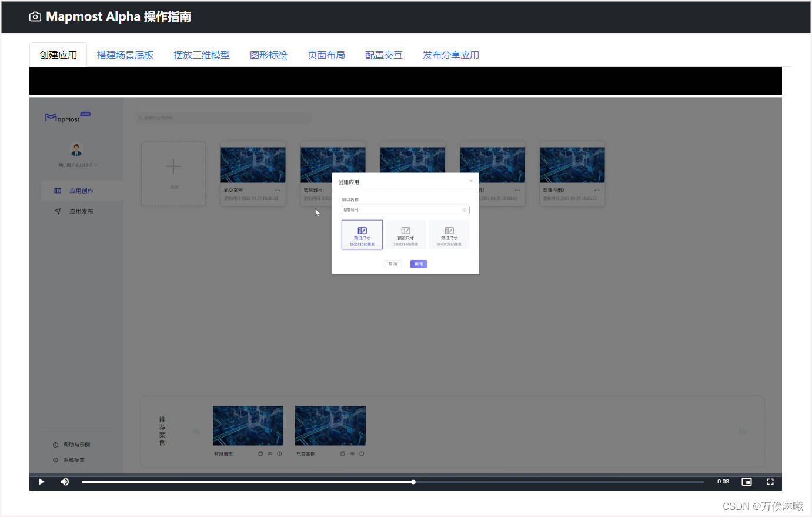The height and width of the screenshot is (517, 812).
Task: Toggle picture-in-picture mode for the video
Action: pyautogui.click(x=747, y=482)
